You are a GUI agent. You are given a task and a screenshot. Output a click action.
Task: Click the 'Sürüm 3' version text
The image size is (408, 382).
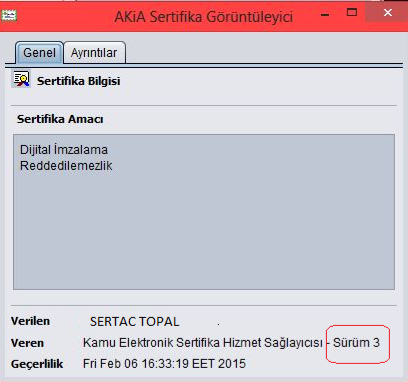click(x=356, y=343)
